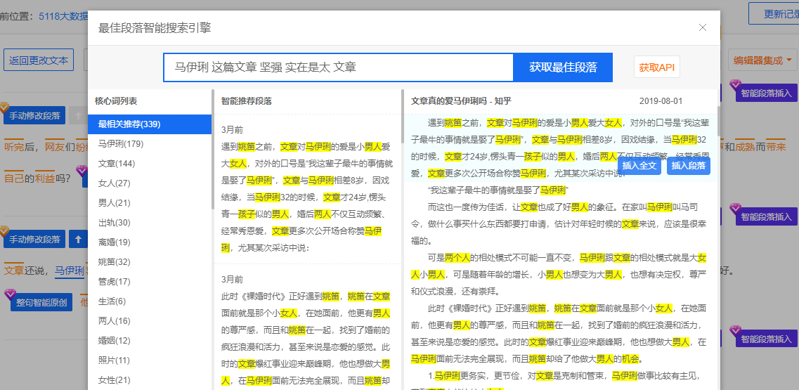
Task: Open the 编辑器集成 dropdown
Action: (763, 60)
